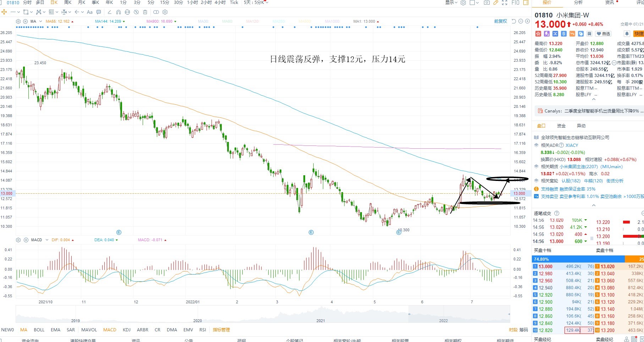Image resolution: width=644 pixels, height=342 pixels.
Task: Open the window layout square dropdown
Action: (474, 2)
